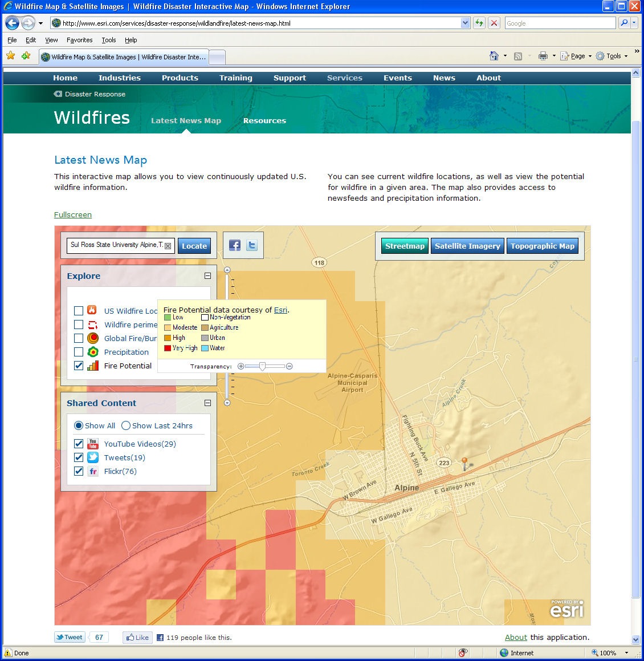Viewport: 644px width, 661px height.
Task: Click the Refresh page icon
Action: (479, 23)
